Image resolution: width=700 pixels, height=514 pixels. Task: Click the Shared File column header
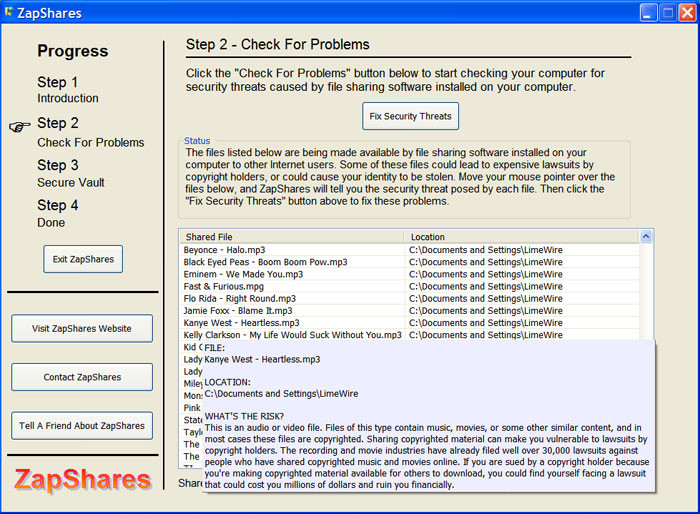coord(292,237)
